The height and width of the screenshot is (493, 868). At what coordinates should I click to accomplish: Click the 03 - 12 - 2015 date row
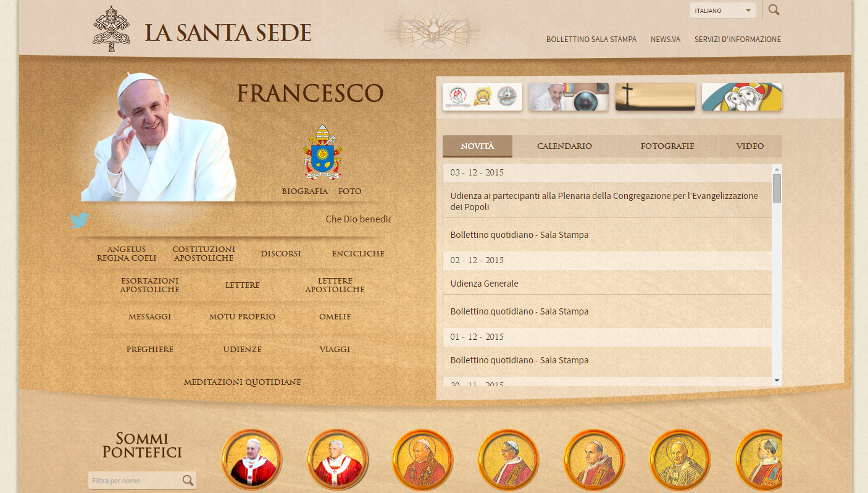coord(607,172)
